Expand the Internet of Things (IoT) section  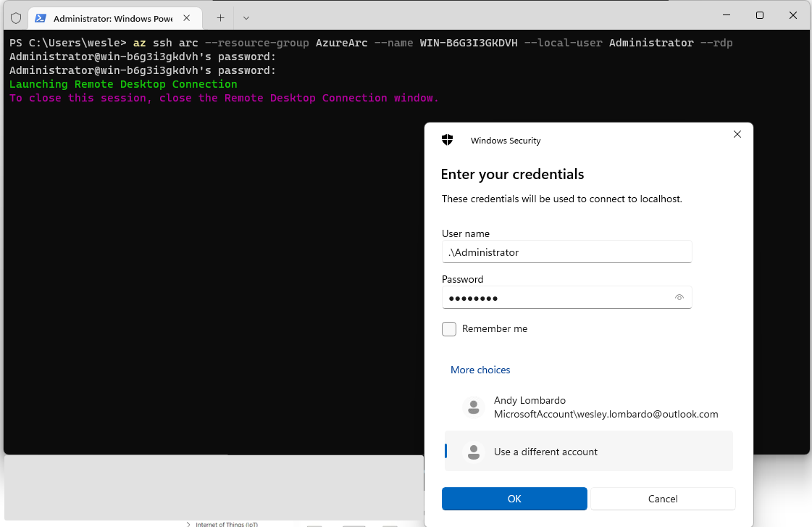point(188,523)
